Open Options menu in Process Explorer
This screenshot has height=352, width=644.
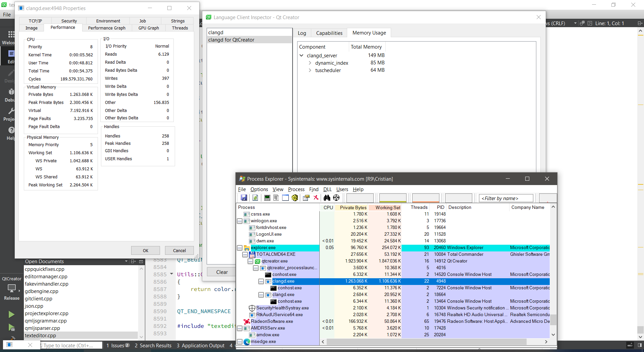tap(259, 189)
